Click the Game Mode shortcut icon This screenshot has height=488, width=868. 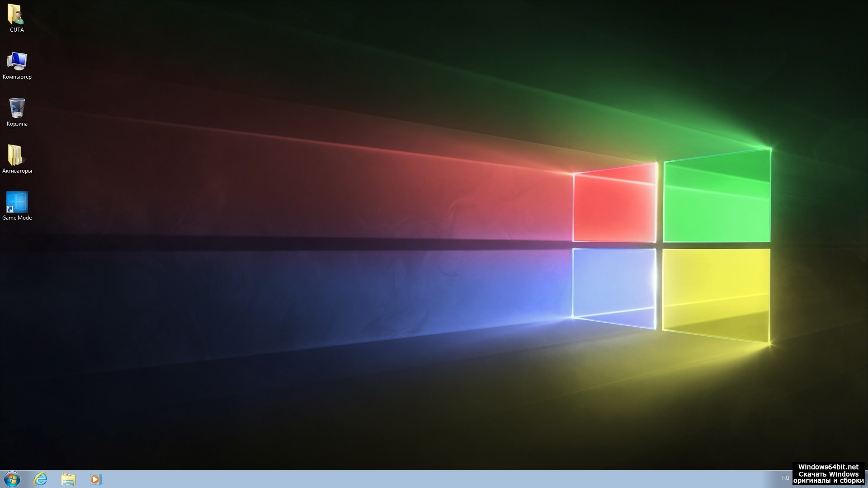point(17,202)
